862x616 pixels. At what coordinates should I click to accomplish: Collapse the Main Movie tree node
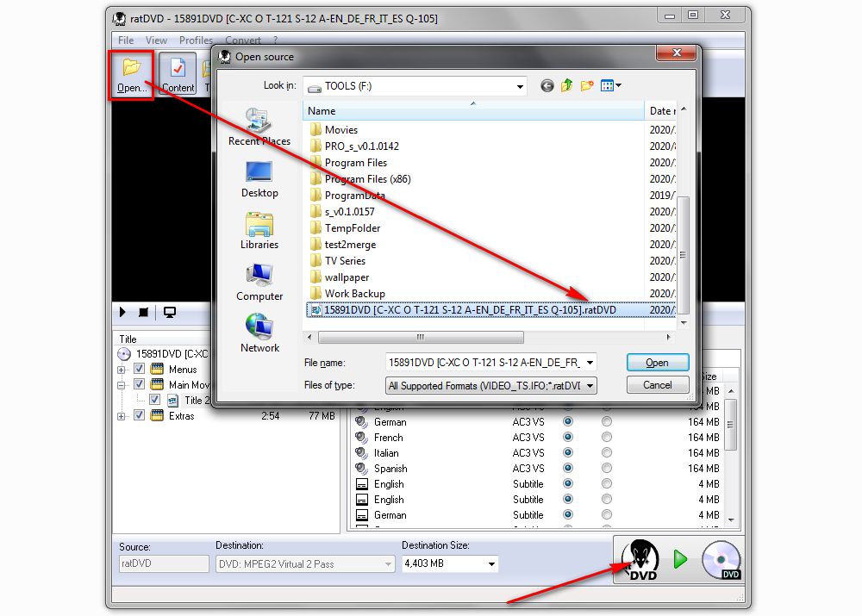pos(121,385)
